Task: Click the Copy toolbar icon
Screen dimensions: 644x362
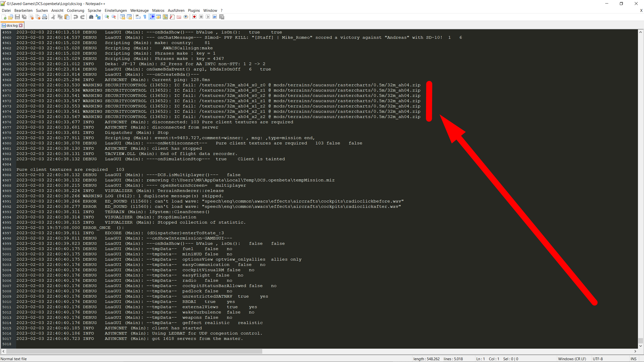Action: tap(60, 17)
